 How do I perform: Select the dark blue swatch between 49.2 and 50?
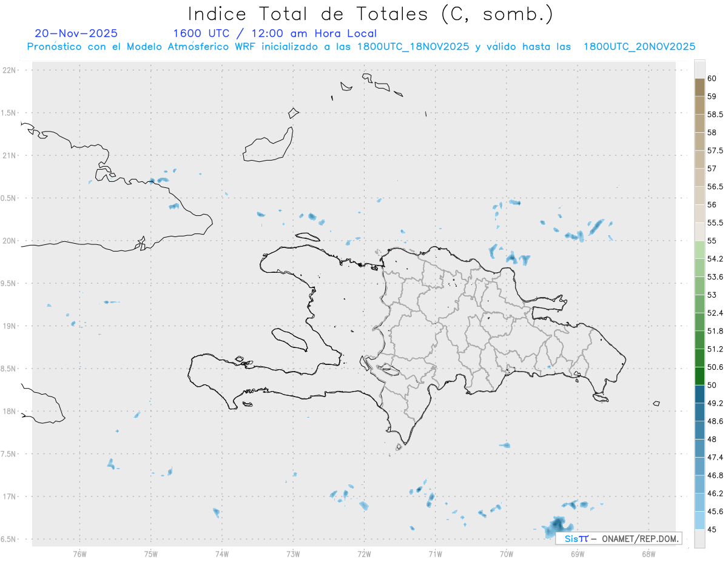699,394
